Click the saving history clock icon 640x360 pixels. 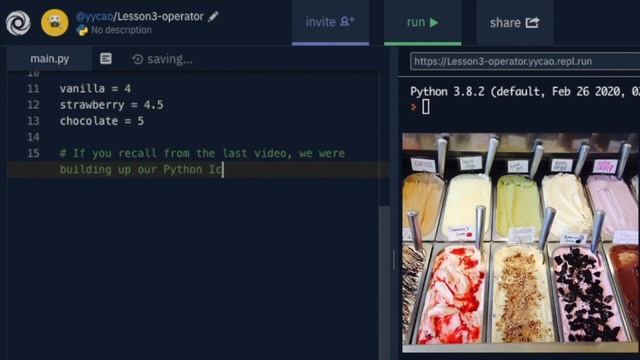click(138, 59)
